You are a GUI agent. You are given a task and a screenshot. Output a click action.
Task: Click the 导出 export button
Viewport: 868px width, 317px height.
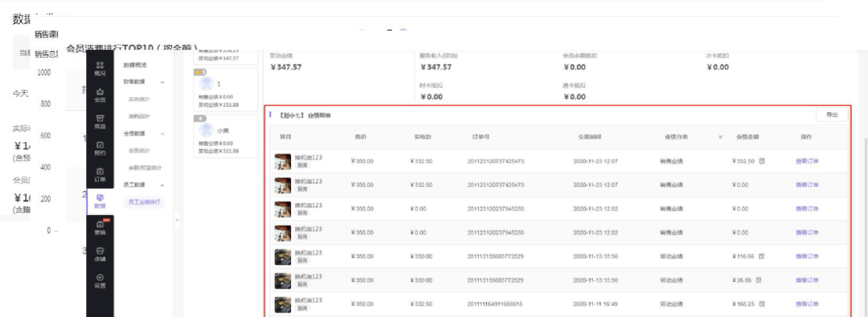[x=832, y=115]
